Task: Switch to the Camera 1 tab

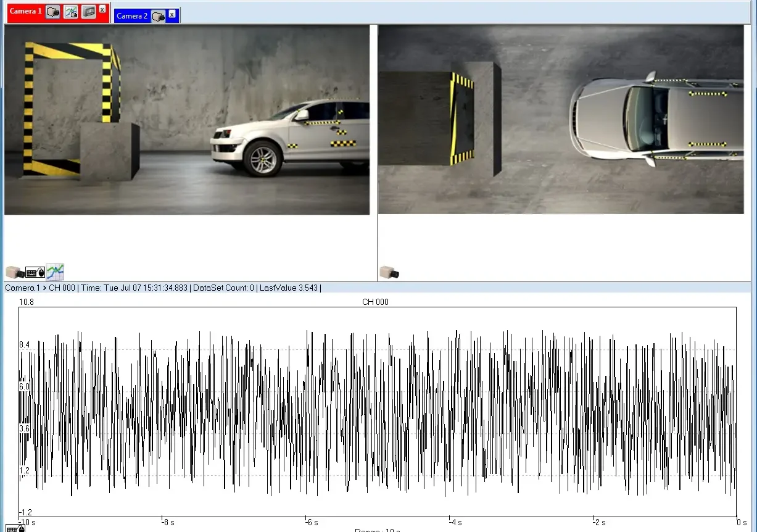Action: (x=25, y=12)
